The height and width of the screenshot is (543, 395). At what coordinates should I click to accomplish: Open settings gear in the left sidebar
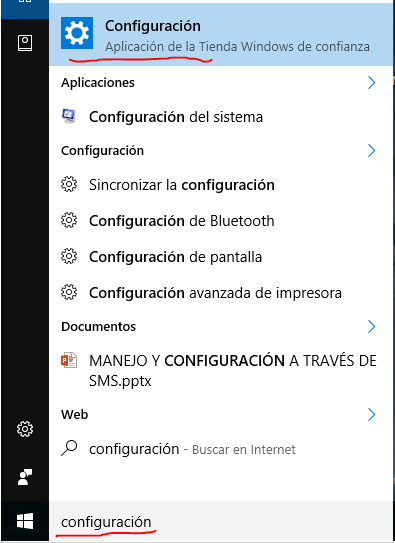click(x=25, y=429)
